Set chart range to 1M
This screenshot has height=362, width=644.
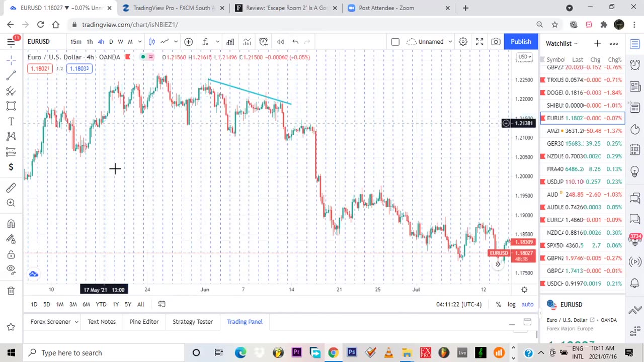60,304
